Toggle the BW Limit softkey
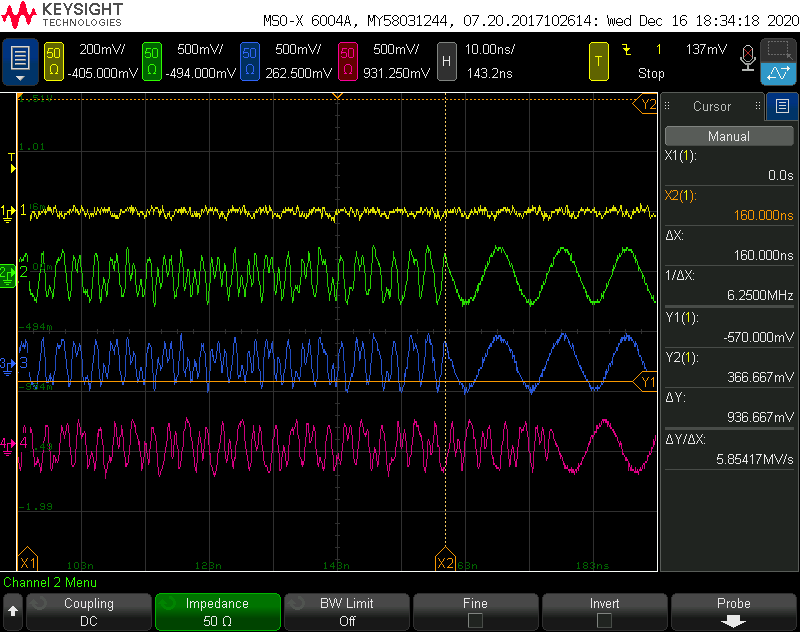This screenshot has height=632, width=800. [x=347, y=612]
